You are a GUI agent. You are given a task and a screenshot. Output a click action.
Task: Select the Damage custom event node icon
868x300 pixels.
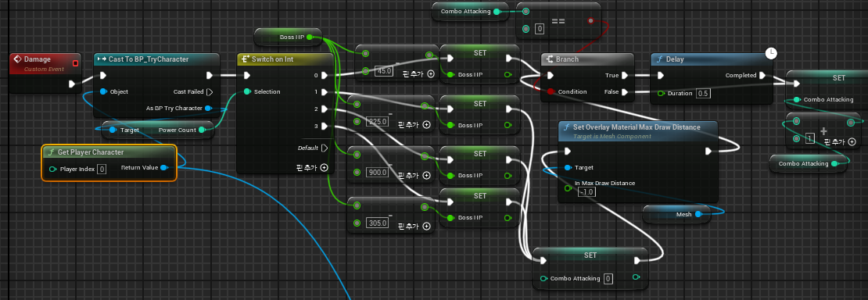(x=17, y=59)
